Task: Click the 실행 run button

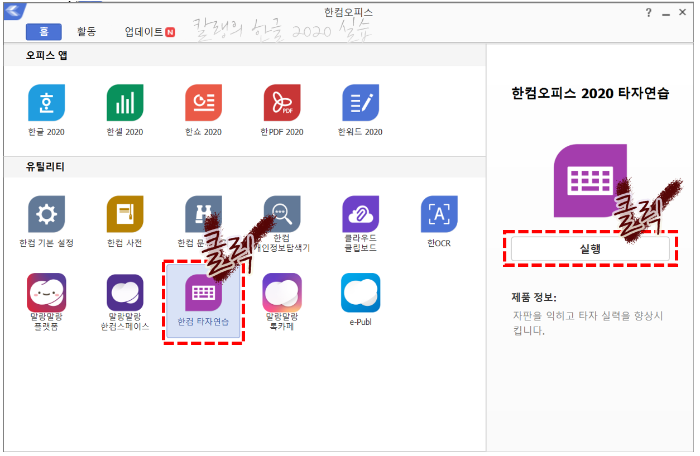Action: click(590, 248)
